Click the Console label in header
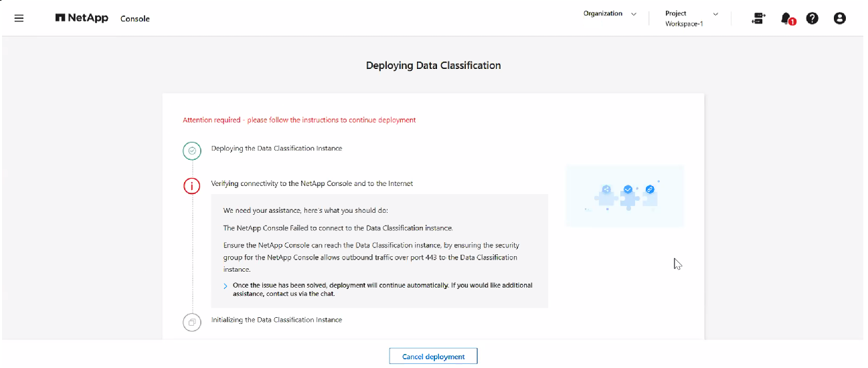Screen dimensions: 868x368 click(135, 19)
